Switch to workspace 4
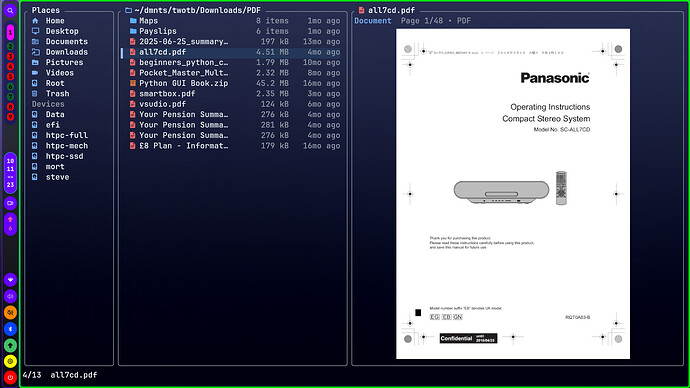This screenshot has height=388, width=690. pyautogui.click(x=10, y=66)
